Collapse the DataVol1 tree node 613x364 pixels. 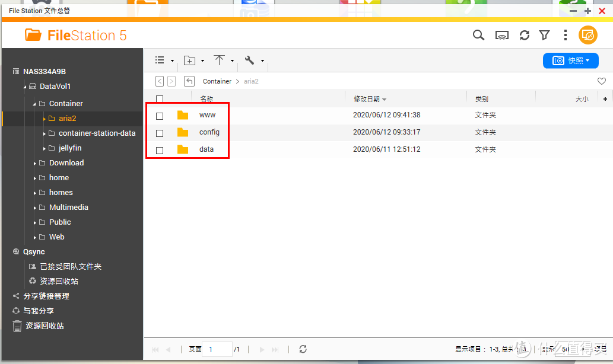click(x=25, y=87)
